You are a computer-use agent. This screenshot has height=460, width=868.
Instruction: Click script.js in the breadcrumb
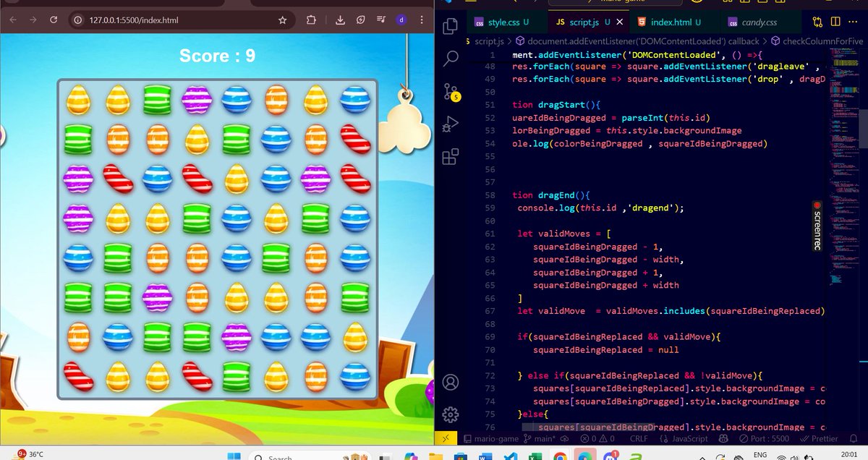(x=489, y=41)
